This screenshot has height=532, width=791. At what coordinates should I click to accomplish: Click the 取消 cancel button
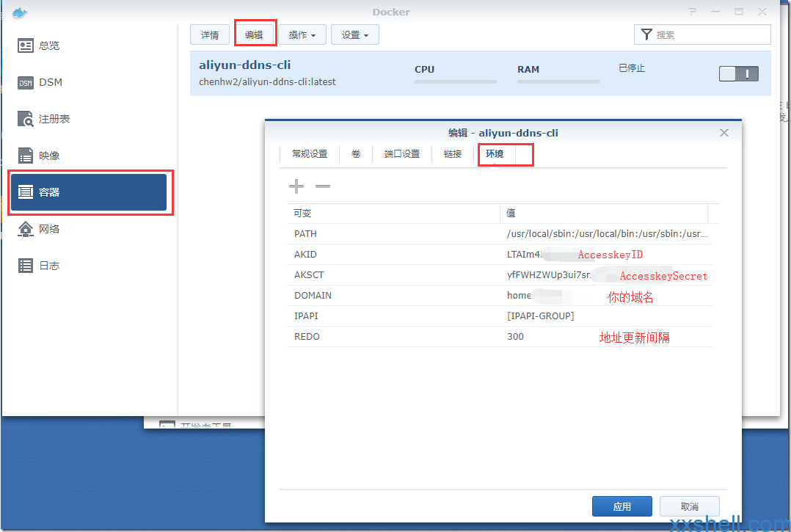(690, 506)
